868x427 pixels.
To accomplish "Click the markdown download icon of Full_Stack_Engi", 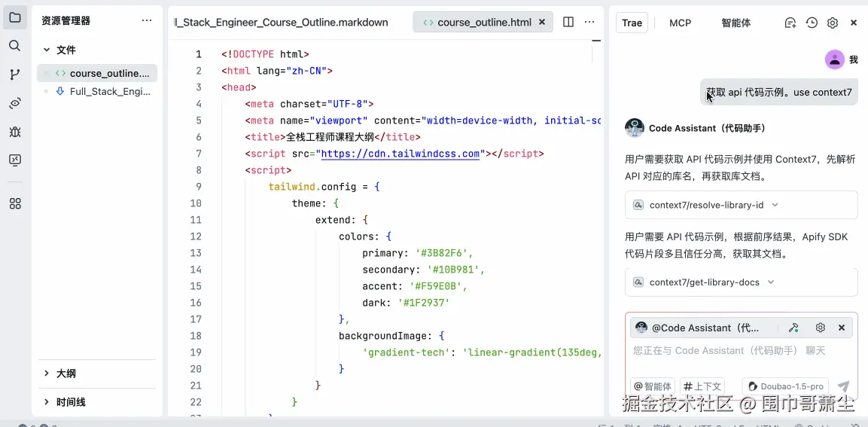I will point(60,91).
